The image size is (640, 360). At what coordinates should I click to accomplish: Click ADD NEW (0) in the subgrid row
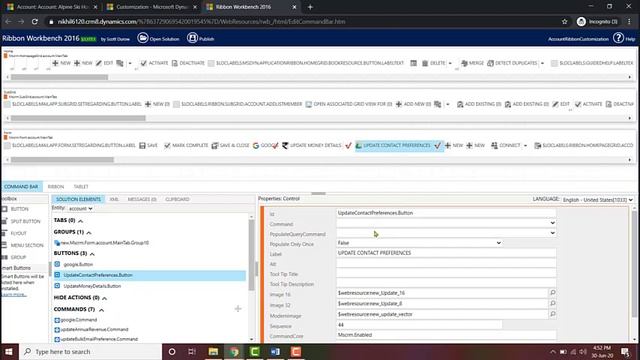(x=413, y=104)
